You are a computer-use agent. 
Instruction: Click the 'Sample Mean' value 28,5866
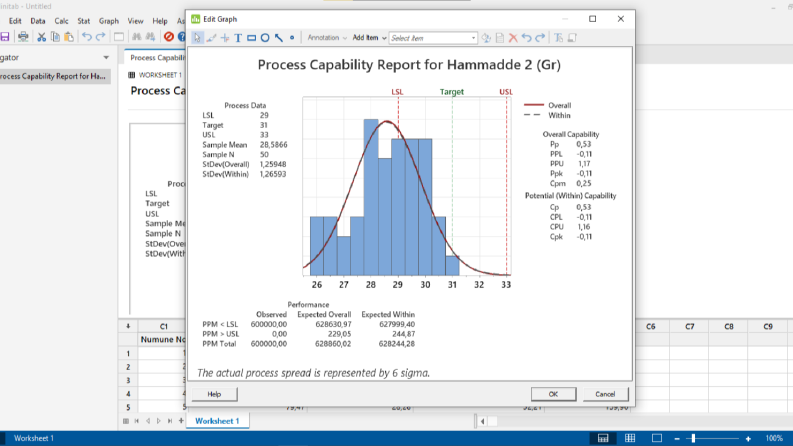(x=274, y=145)
